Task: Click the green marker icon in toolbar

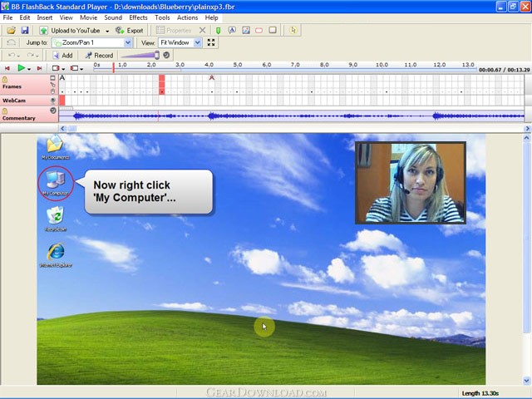Action: coord(218,31)
